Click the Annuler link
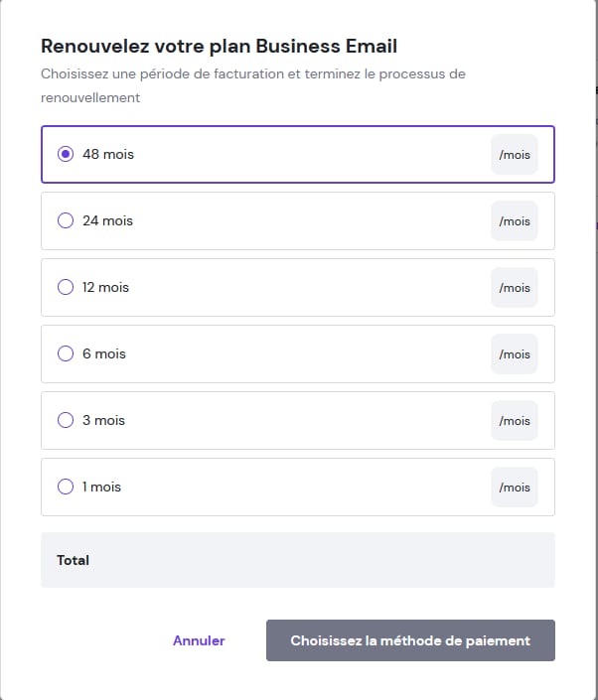This screenshot has height=700, width=598. [x=199, y=640]
